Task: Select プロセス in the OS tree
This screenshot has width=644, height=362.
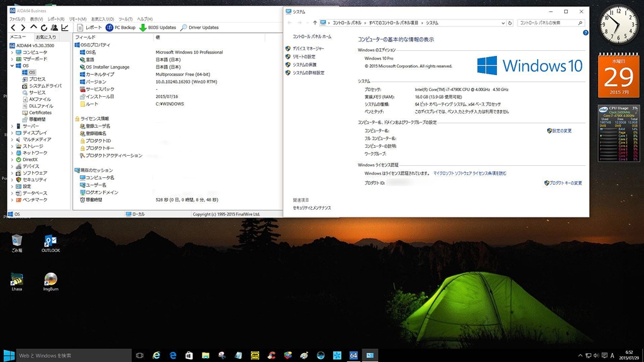Action: coord(34,79)
